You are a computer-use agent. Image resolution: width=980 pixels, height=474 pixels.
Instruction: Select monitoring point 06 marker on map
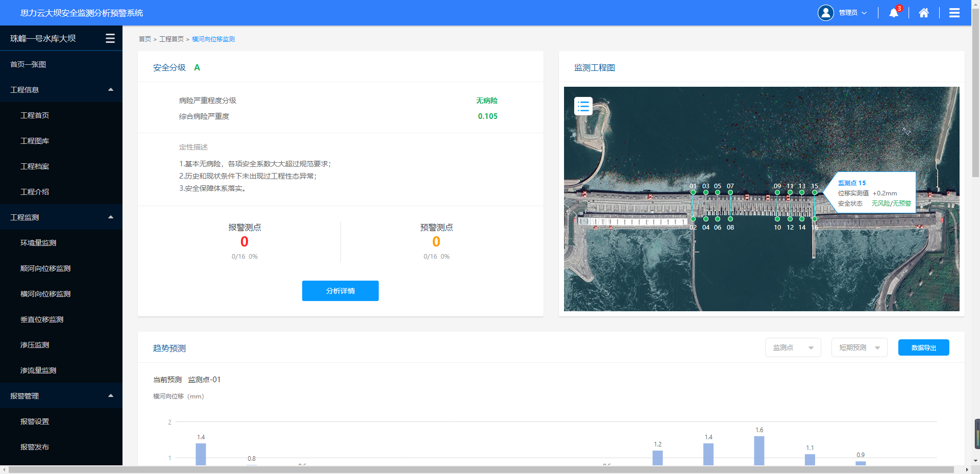(x=718, y=219)
